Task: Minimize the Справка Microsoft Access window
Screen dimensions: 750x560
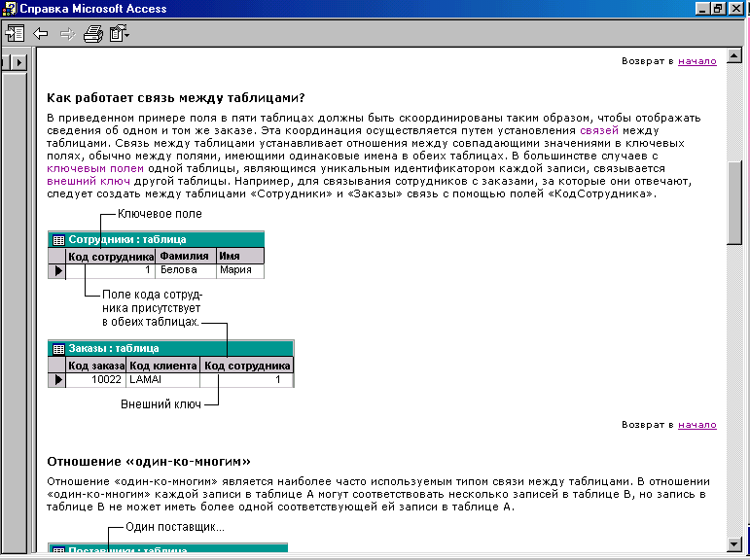Action: point(702,9)
